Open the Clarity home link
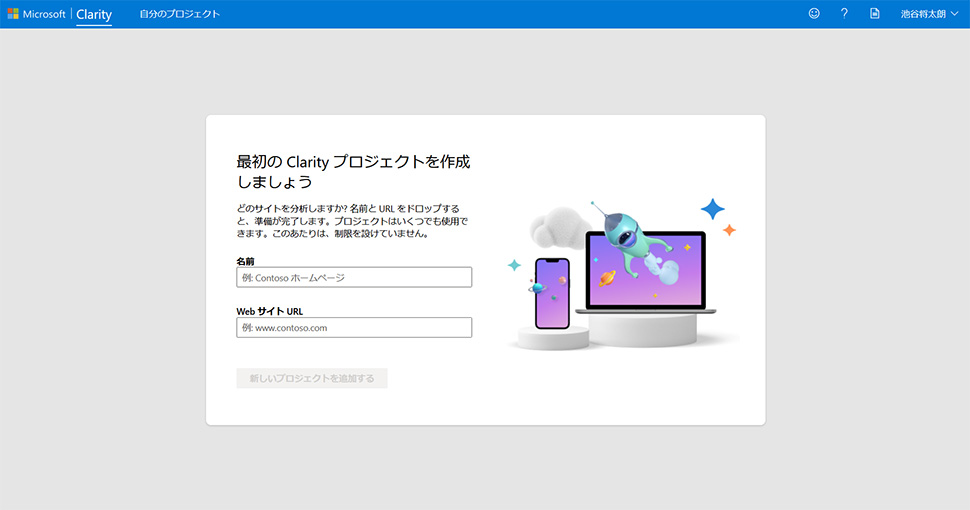The height and width of the screenshot is (510, 970). 94,14
